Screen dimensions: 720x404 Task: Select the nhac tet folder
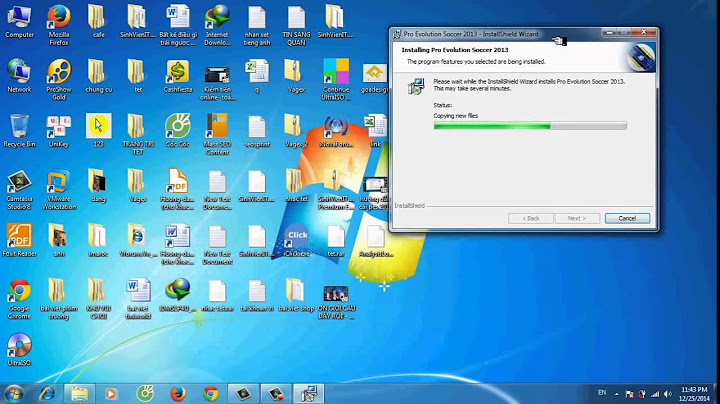(296, 186)
